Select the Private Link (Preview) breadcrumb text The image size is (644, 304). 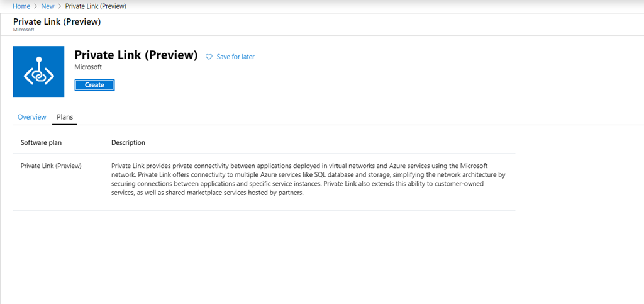coord(96,6)
